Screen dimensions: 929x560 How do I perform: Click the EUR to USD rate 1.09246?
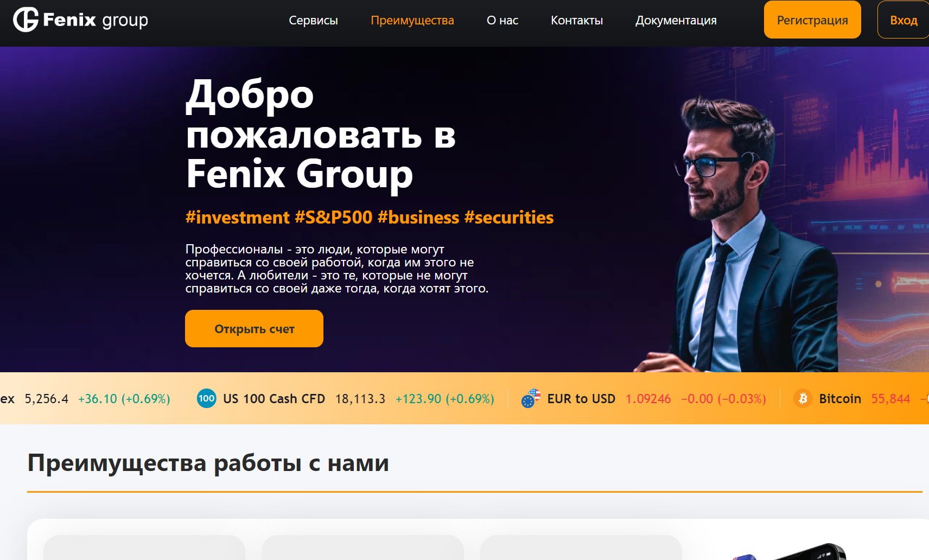coord(648,398)
